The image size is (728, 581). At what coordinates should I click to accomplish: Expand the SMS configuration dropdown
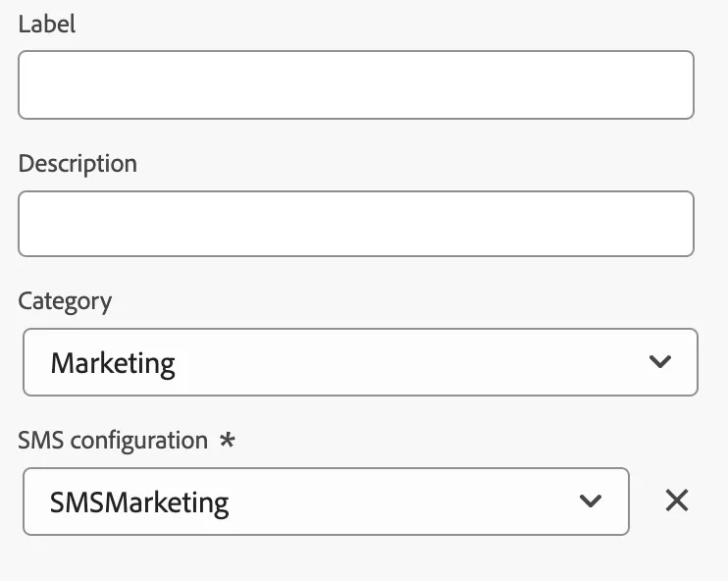coord(326,502)
